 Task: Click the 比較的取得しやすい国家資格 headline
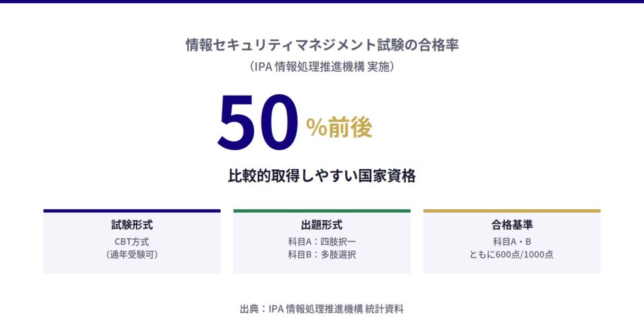tap(321, 175)
